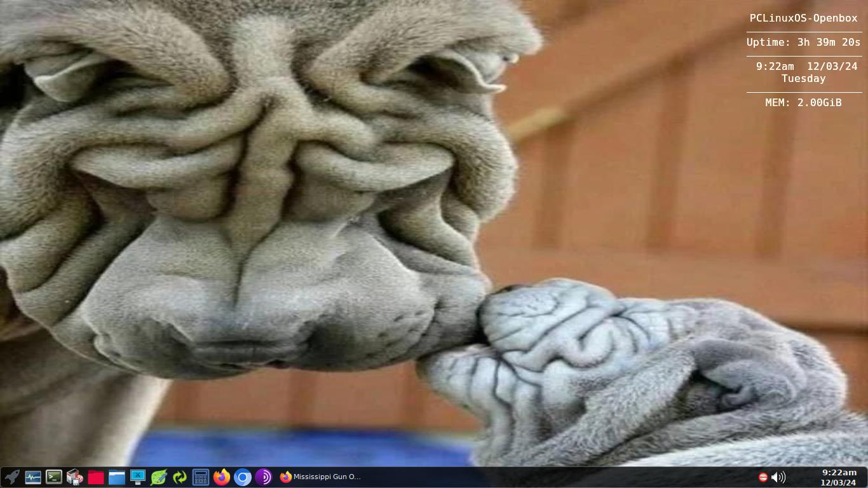Open the blue file manager folder
868x488 pixels.
(117, 477)
